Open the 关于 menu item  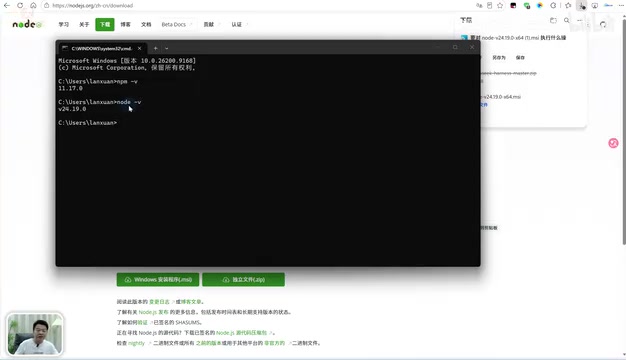(84, 24)
